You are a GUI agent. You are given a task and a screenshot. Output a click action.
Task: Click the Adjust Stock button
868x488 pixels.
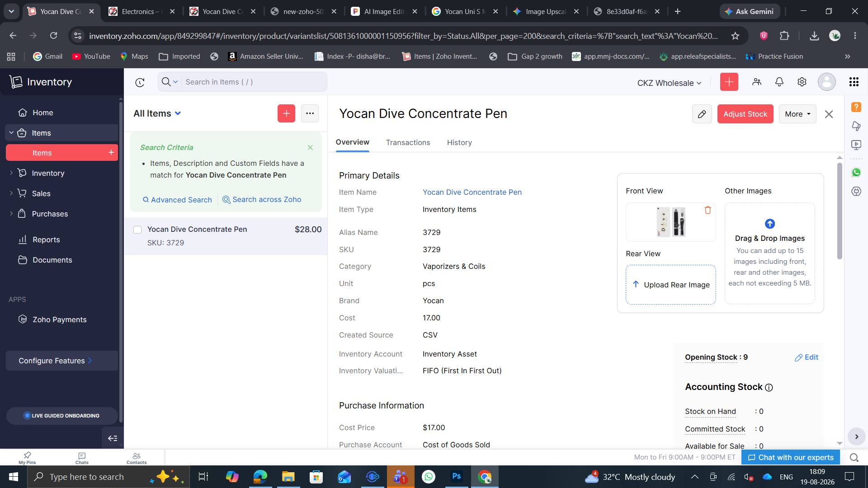point(745,114)
